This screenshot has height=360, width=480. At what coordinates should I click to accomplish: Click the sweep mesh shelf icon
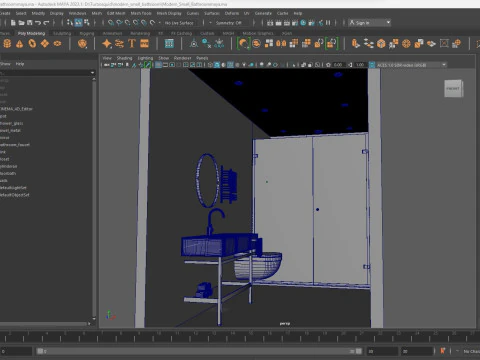point(119,44)
